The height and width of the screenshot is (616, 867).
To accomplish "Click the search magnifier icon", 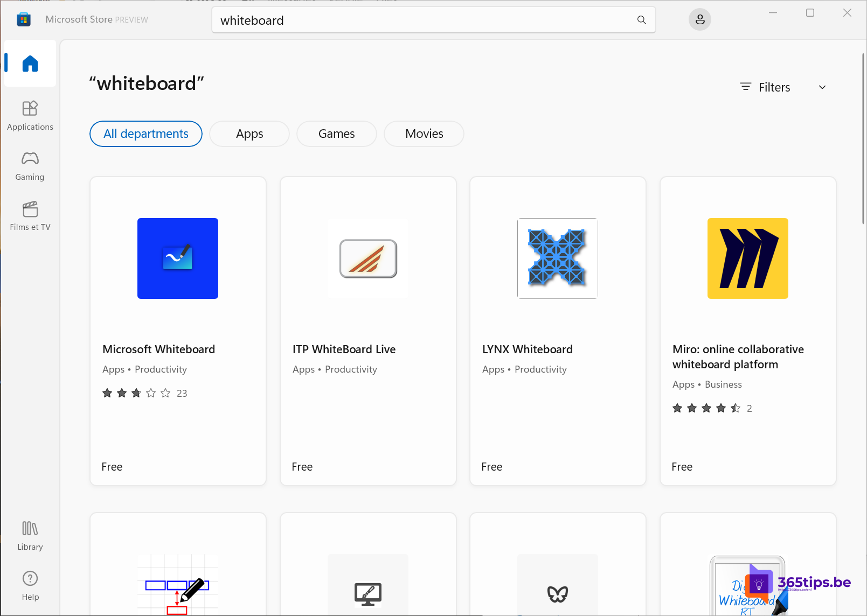I will point(641,20).
